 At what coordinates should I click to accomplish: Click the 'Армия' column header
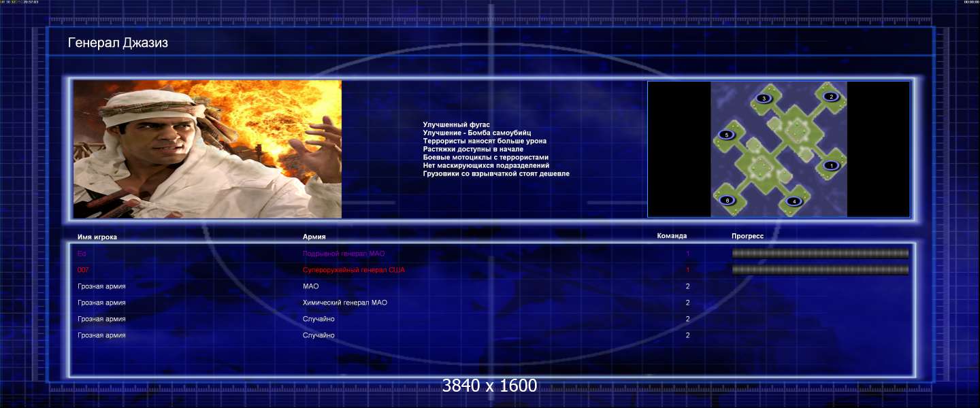pos(314,237)
